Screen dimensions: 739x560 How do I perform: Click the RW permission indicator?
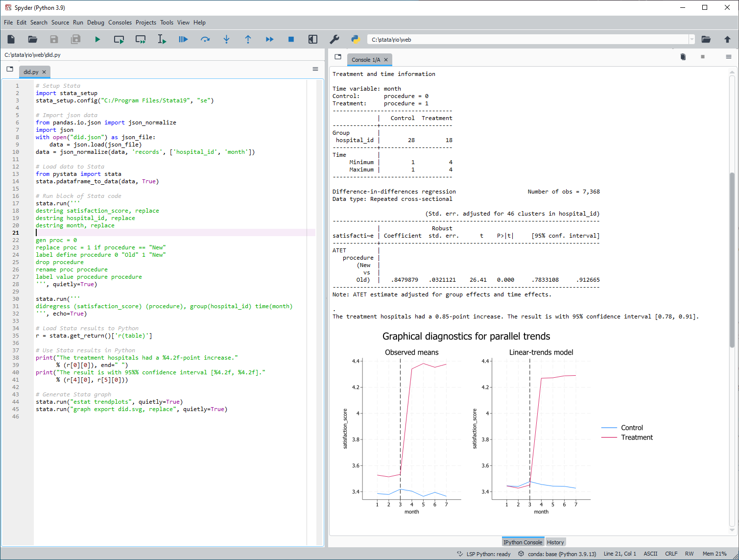(x=690, y=554)
